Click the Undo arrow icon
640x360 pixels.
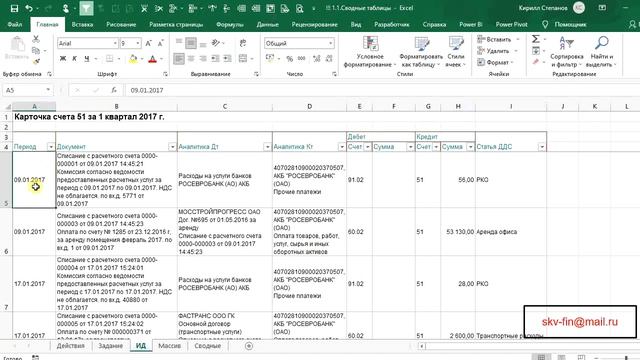(x=29, y=8)
